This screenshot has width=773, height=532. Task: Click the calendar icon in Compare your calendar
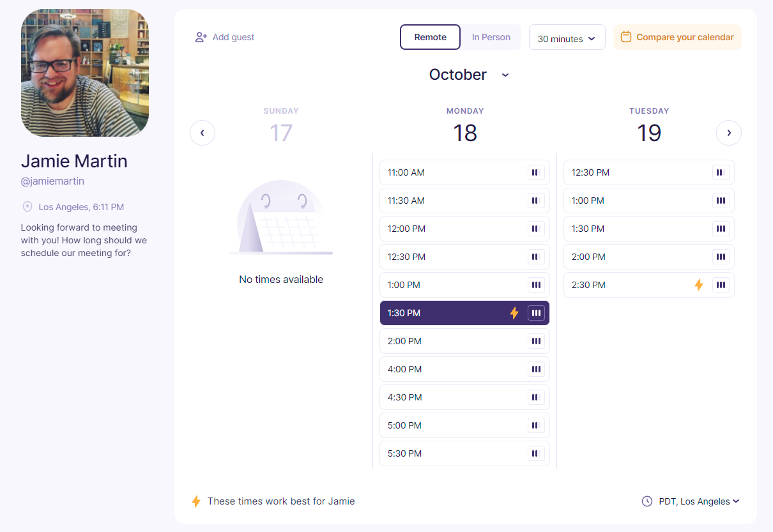pyautogui.click(x=626, y=37)
